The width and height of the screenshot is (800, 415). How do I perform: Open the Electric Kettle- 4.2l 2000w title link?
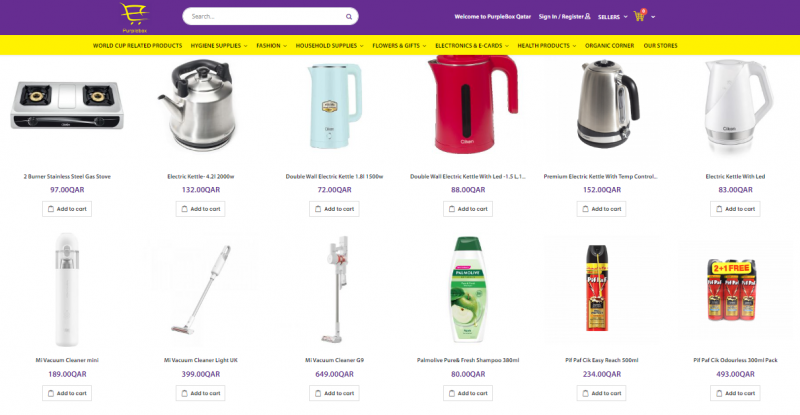coord(201,177)
